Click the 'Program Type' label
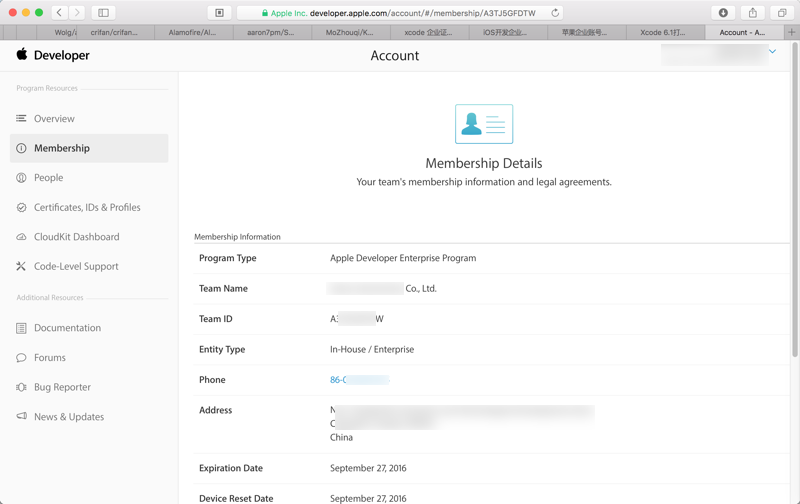 pyautogui.click(x=228, y=258)
